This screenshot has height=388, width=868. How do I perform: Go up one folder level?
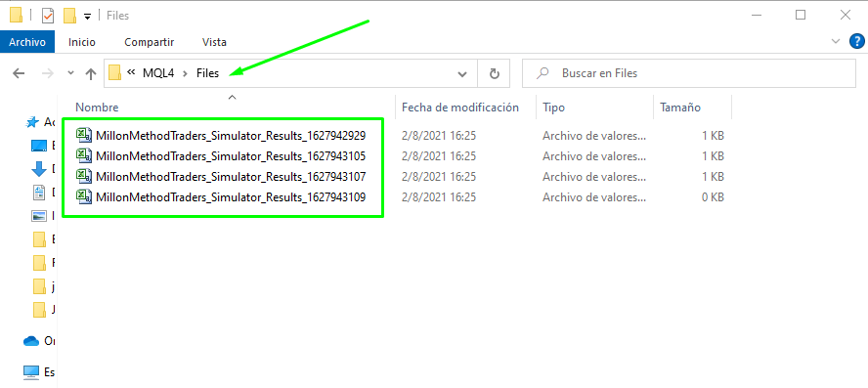tap(91, 73)
